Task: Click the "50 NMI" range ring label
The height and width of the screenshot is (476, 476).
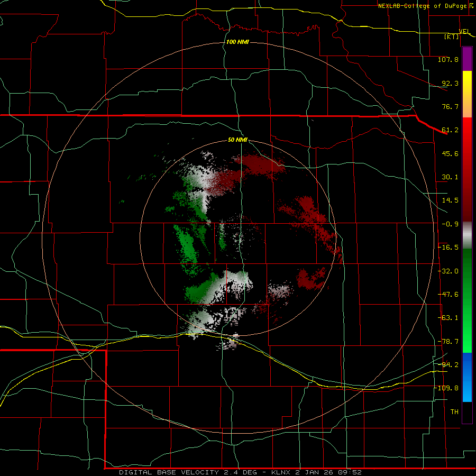Action: click(x=237, y=140)
